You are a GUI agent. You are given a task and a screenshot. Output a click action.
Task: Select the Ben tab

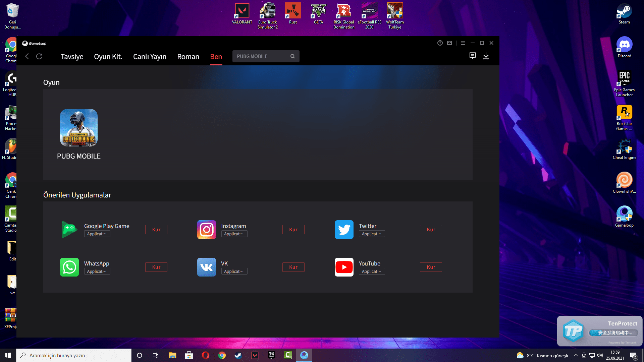point(216,57)
